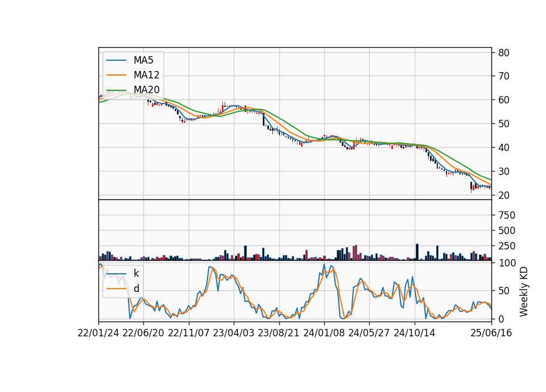Click the volume axis label 500
The height and width of the screenshot is (392, 546).
(507, 231)
